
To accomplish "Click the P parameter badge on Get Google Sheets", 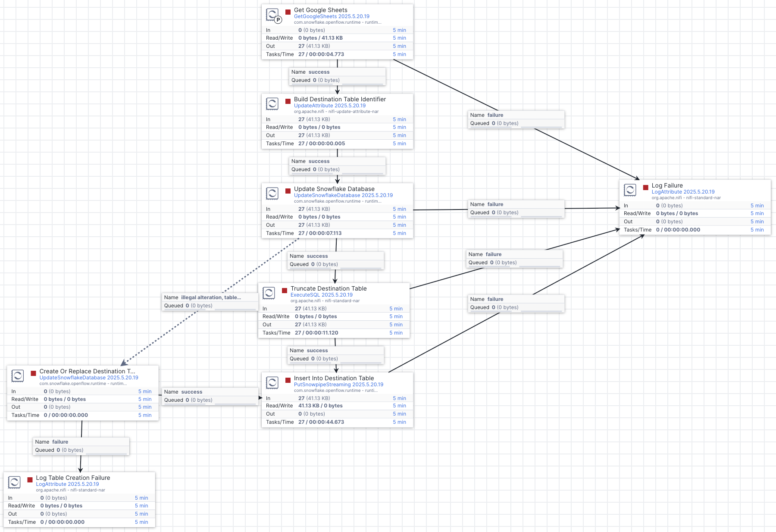I will tap(278, 19).
